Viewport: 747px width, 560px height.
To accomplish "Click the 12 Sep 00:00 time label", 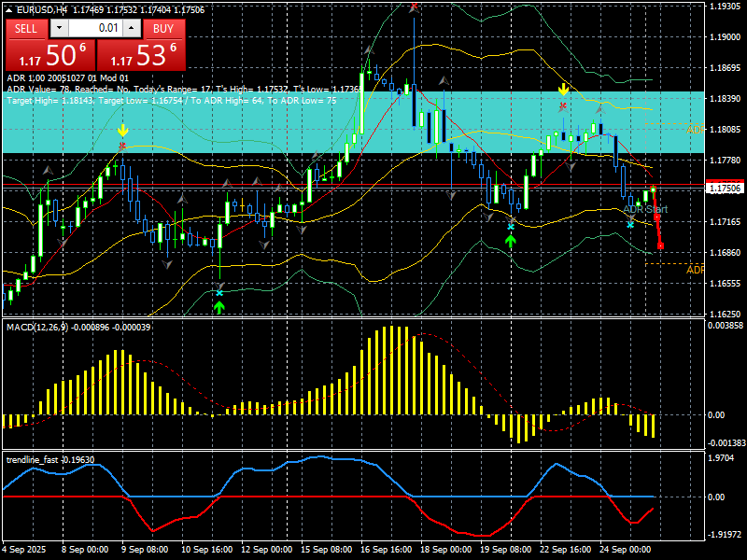I will pos(267,550).
